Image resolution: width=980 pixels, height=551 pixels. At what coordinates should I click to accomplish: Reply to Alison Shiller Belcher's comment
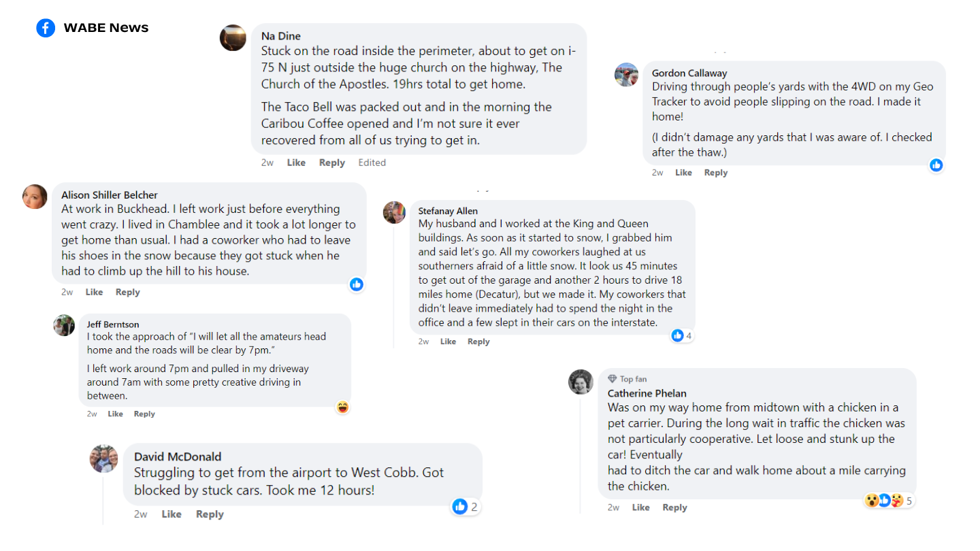click(127, 292)
